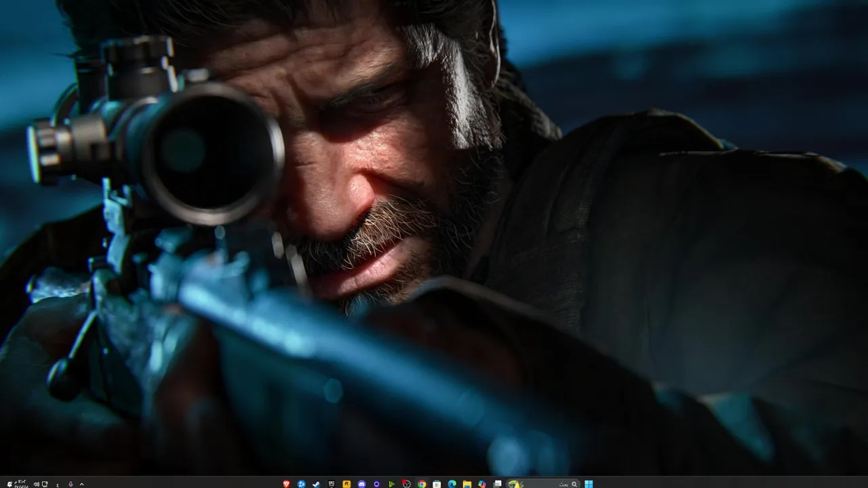Open Task View on the taskbar

(498, 484)
